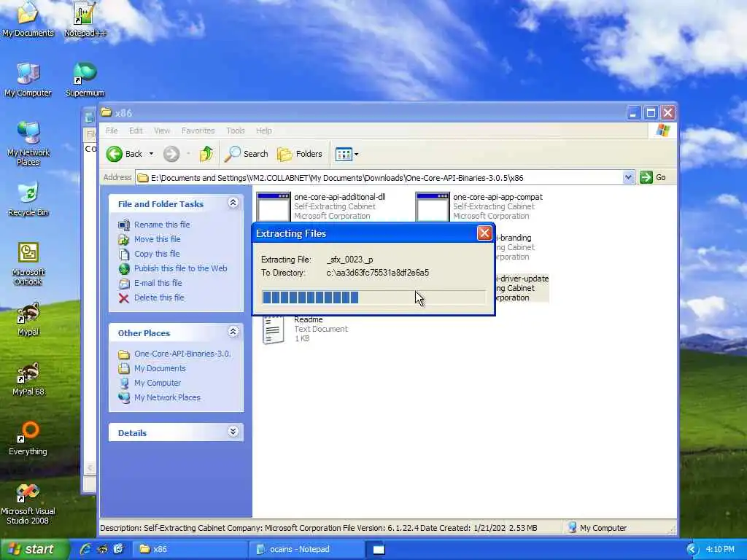Screen dimensions: 747x560
Task: Click the 2.53 MB status bar size
Action: point(523,528)
